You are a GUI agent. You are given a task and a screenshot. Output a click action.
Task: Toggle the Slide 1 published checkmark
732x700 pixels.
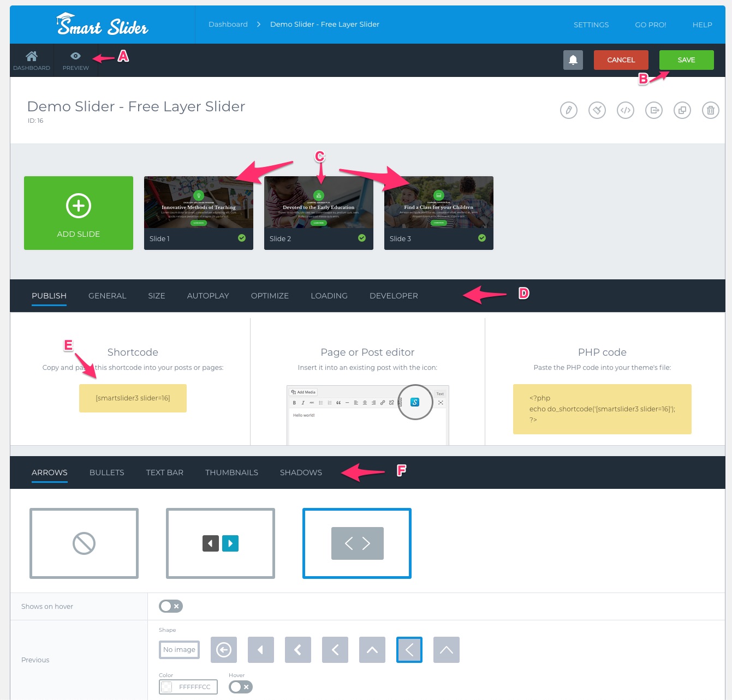(x=242, y=238)
